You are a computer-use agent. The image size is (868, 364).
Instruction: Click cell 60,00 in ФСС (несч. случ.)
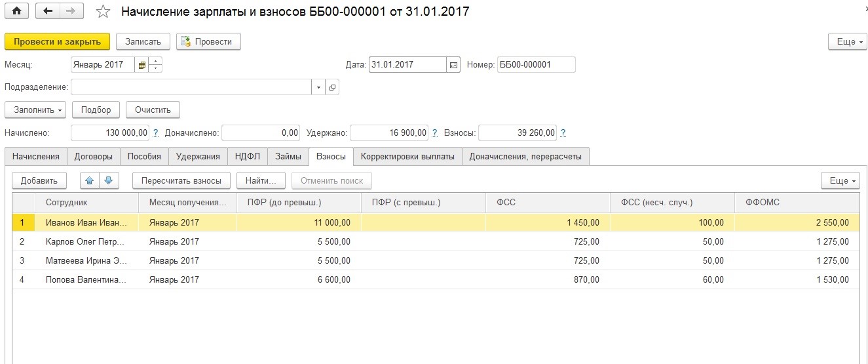point(672,279)
